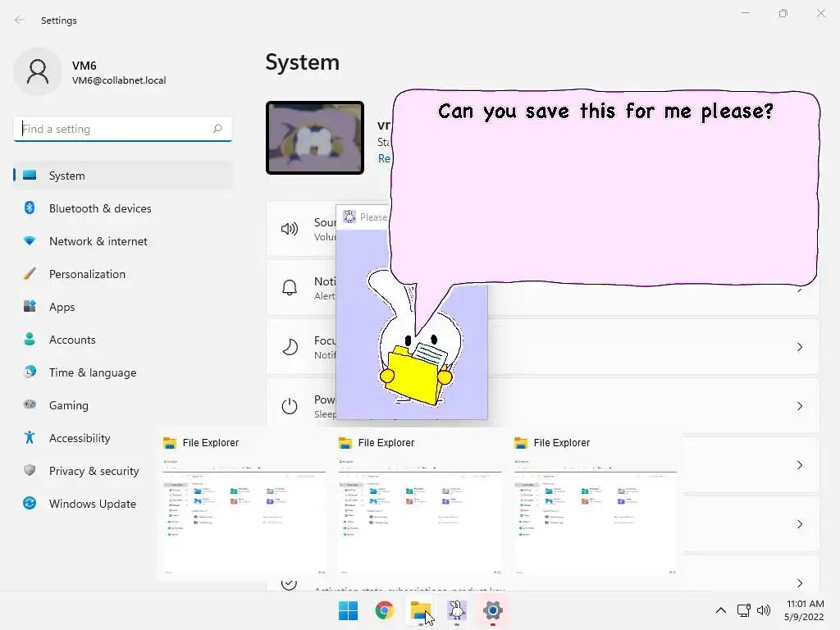Expand the chevron of the row below Power
840x630 pixels.
click(x=800, y=465)
